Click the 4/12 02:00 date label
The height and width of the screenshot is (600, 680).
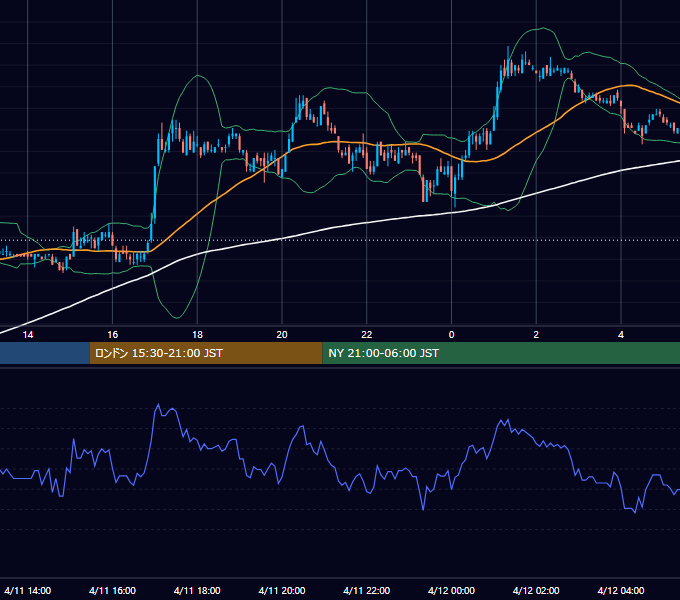(536, 590)
